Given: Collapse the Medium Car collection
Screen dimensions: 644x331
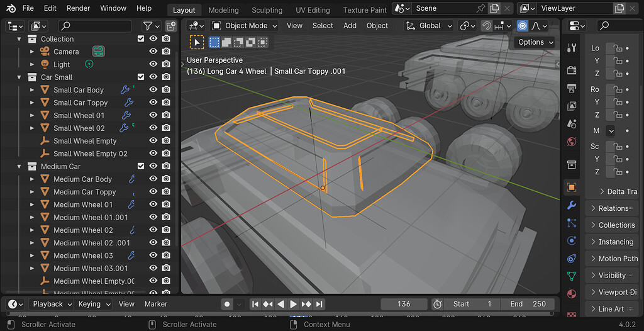Looking at the screenshot, I should 20,167.
